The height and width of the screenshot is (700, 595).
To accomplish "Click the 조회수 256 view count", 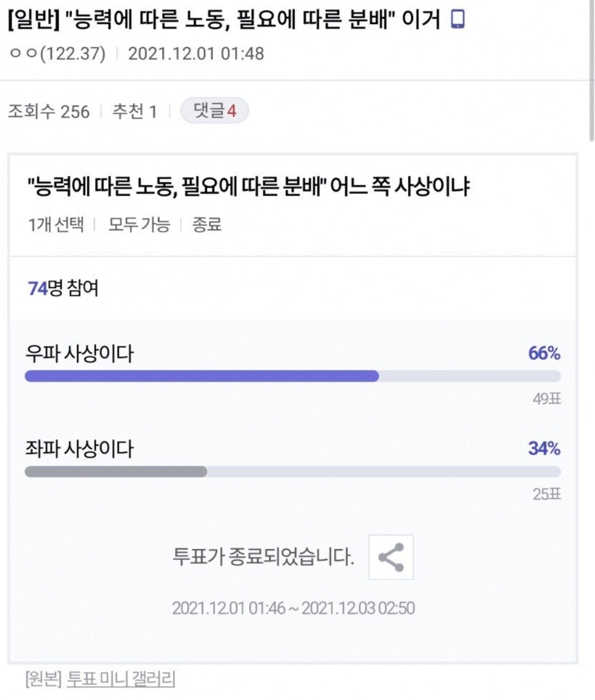I will [x=48, y=111].
